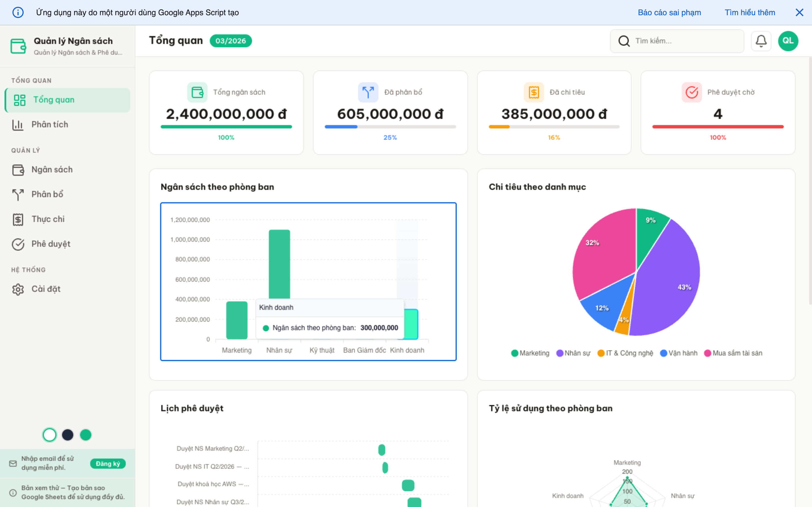Click the Phê duyệt chờ checkmark card icon
This screenshot has height=507, width=812.
pos(691,92)
